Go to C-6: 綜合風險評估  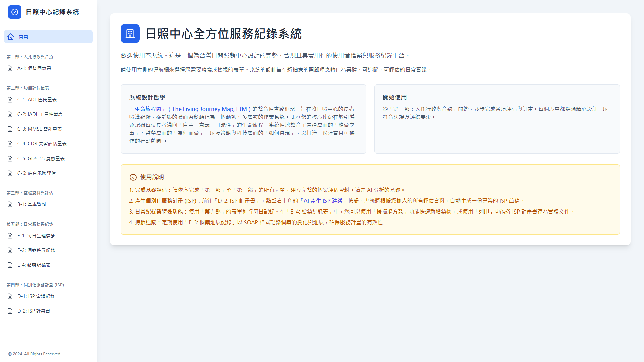pos(37,173)
